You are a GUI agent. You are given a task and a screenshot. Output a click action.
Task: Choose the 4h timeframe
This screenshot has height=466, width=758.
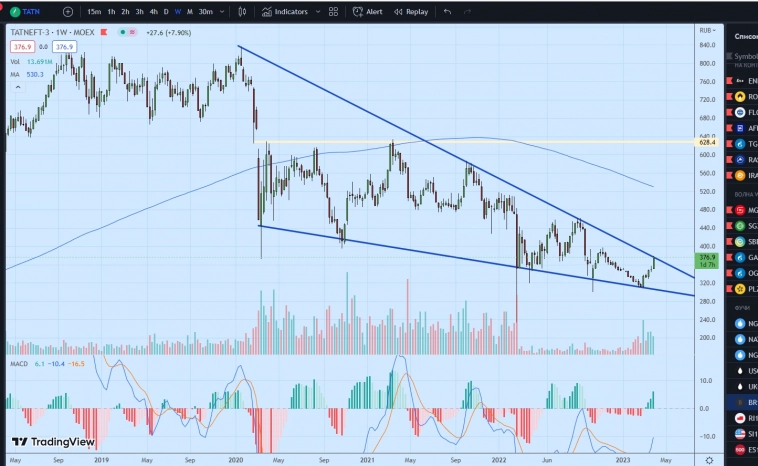(153, 12)
